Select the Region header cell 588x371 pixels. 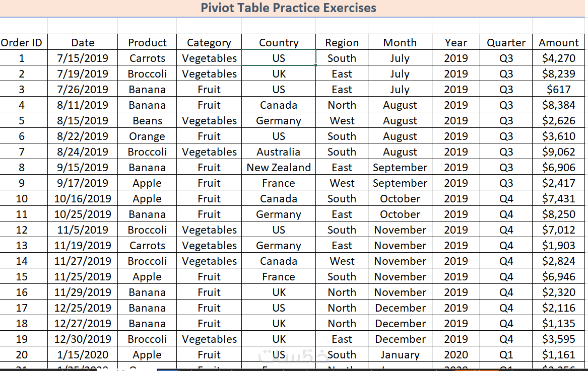point(342,43)
